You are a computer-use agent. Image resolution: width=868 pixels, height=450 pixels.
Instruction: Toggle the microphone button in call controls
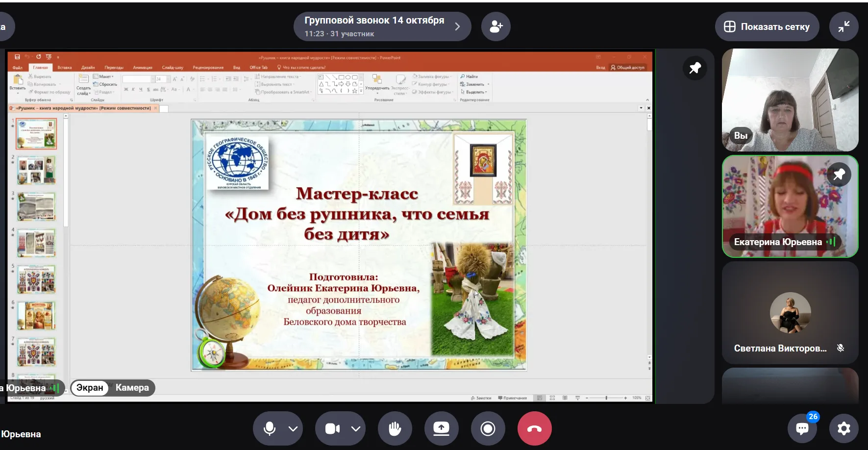(269, 429)
